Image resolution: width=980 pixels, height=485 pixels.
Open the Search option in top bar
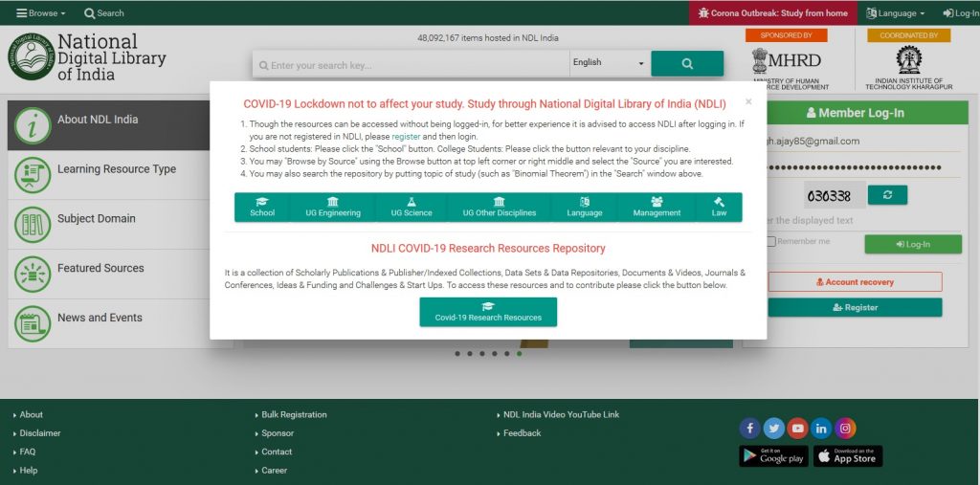(104, 13)
